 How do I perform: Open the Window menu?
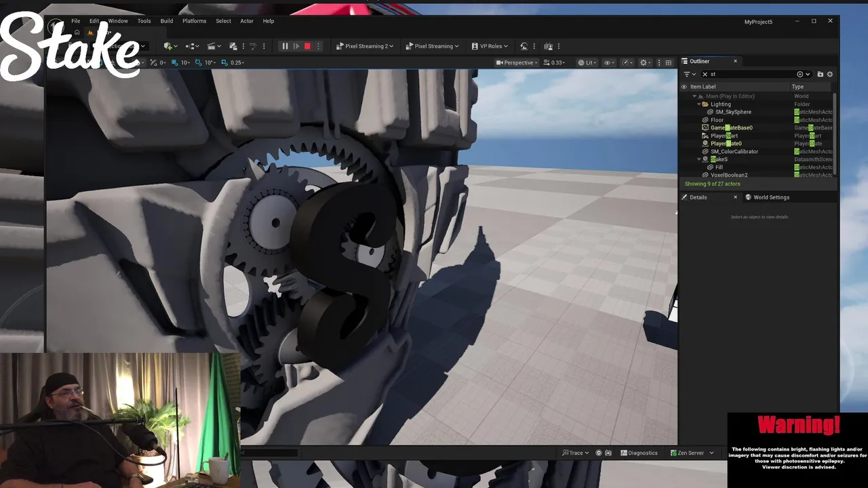tap(118, 21)
